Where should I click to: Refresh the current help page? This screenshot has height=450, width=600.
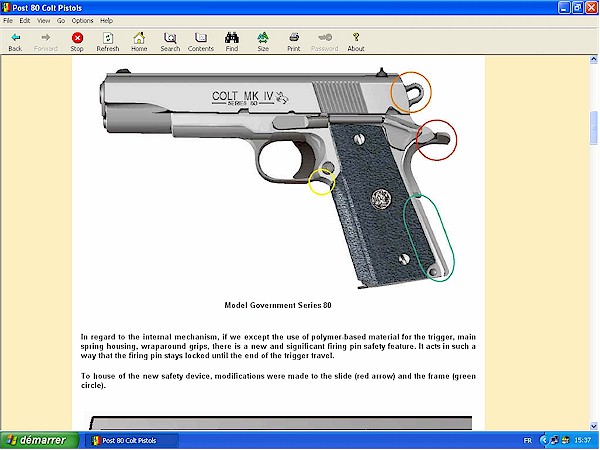[x=108, y=41]
